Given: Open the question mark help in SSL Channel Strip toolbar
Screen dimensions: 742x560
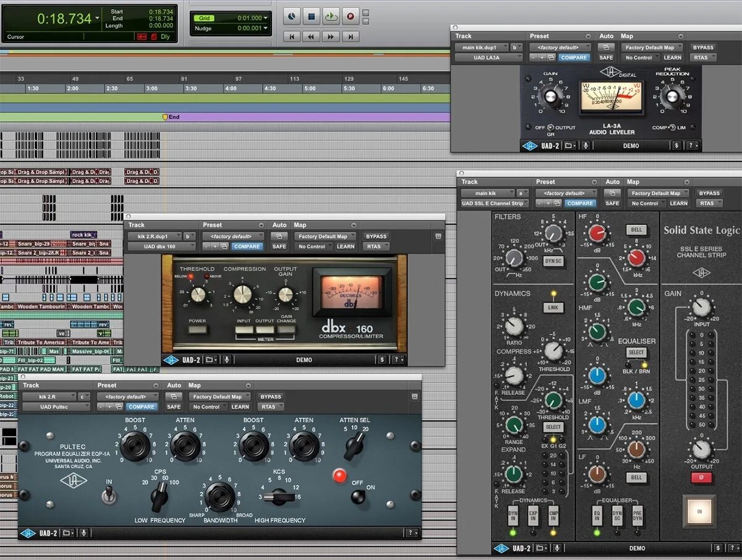Looking at the screenshot, I should (x=732, y=548).
